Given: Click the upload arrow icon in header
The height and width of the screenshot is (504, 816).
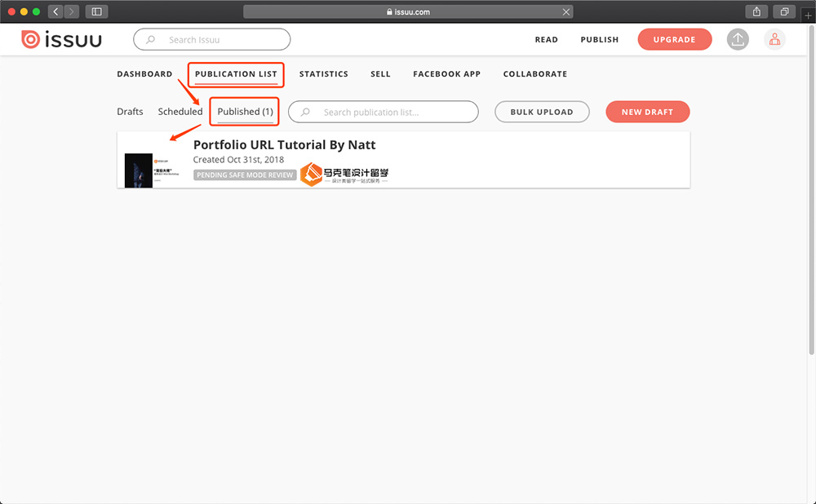Looking at the screenshot, I should 738,39.
